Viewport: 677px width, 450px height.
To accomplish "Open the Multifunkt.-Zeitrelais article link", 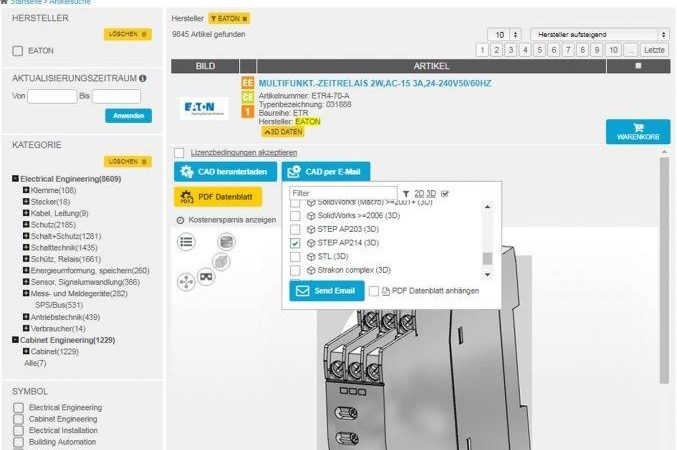I will click(x=375, y=83).
